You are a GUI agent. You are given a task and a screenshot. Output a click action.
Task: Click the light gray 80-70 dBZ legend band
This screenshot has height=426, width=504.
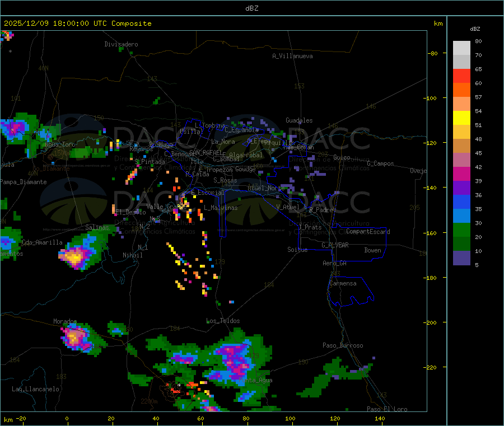(x=461, y=48)
